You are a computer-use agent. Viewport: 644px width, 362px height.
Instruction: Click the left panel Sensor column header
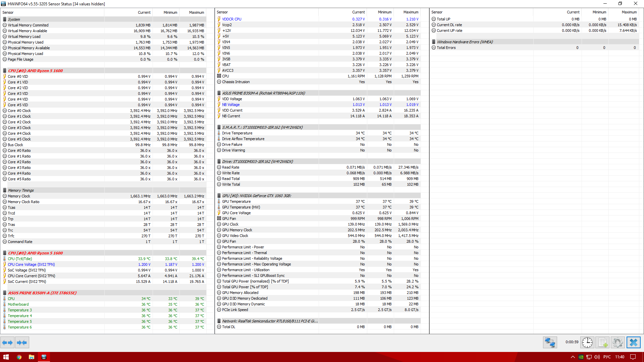click(8, 12)
